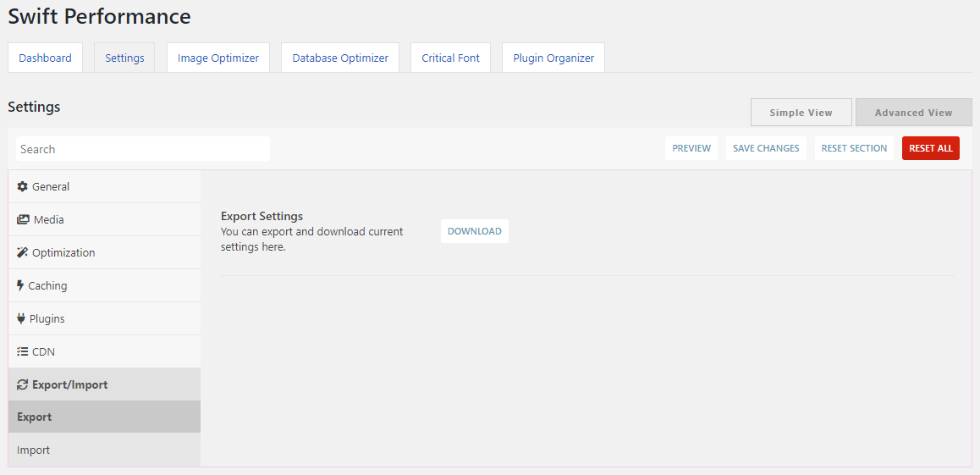Open the Image Optimizer tab
Viewport: 980px width, 475px height.
218,58
